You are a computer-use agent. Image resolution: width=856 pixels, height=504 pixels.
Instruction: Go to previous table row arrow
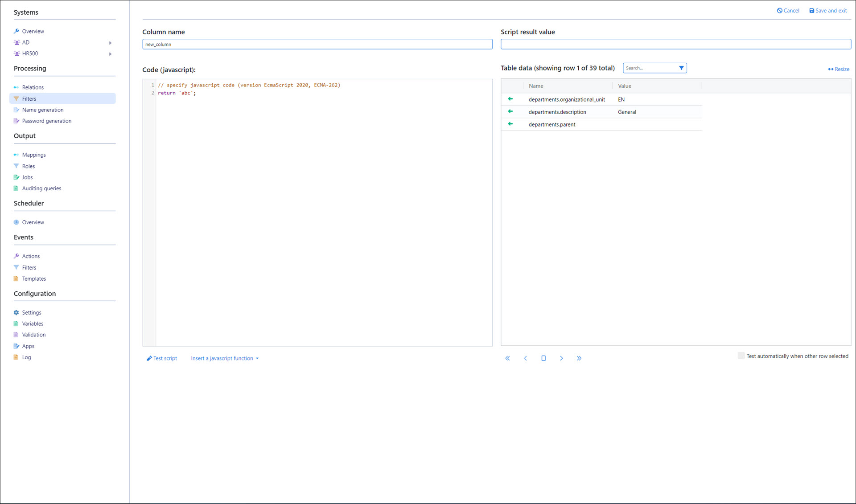tap(526, 358)
